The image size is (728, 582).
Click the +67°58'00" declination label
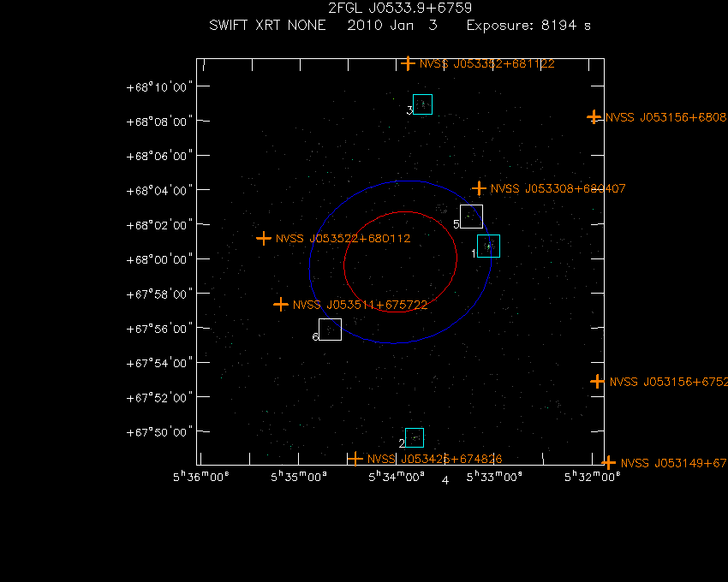click(x=159, y=294)
